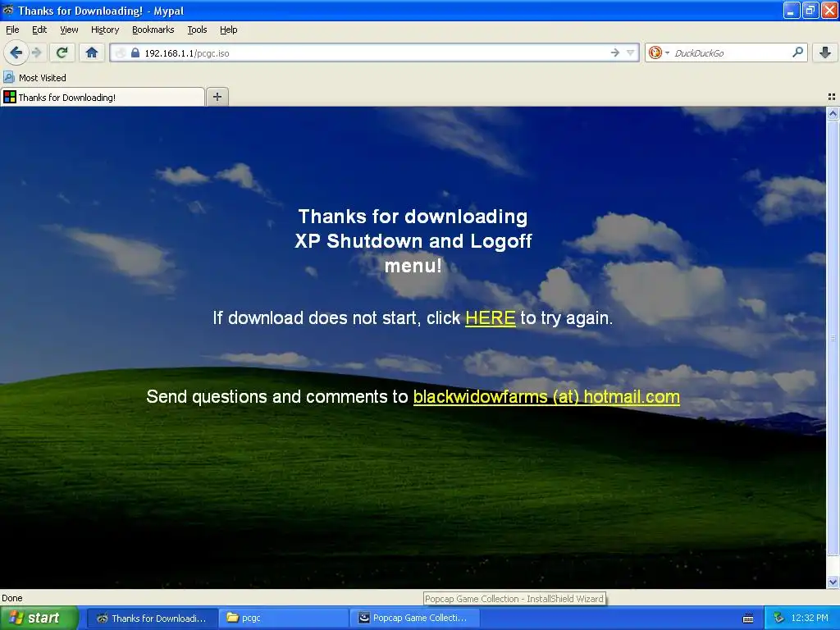This screenshot has width=840, height=630.
Task: Click the keyboard icon in the taskbar
Action: [748, 619]
